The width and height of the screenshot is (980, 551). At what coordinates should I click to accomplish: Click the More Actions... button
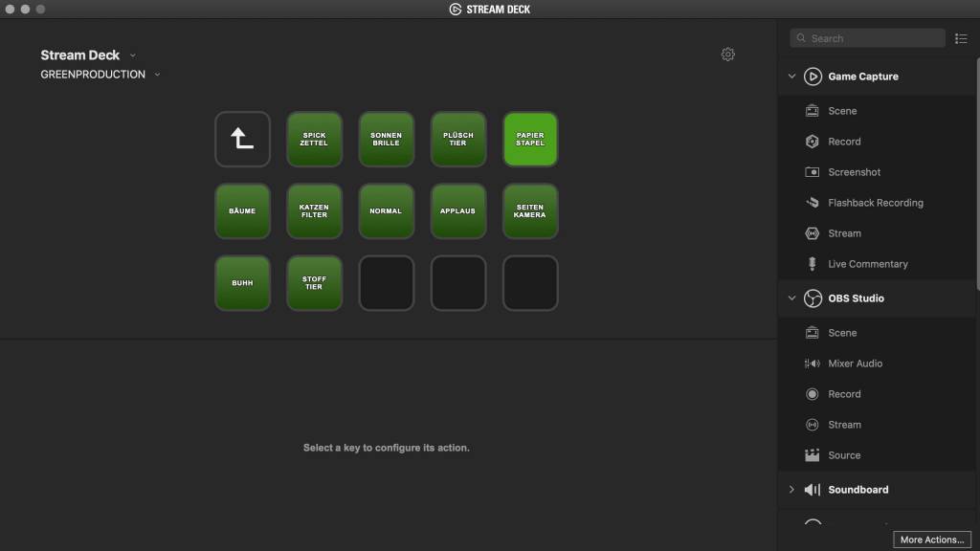point(931,540)
